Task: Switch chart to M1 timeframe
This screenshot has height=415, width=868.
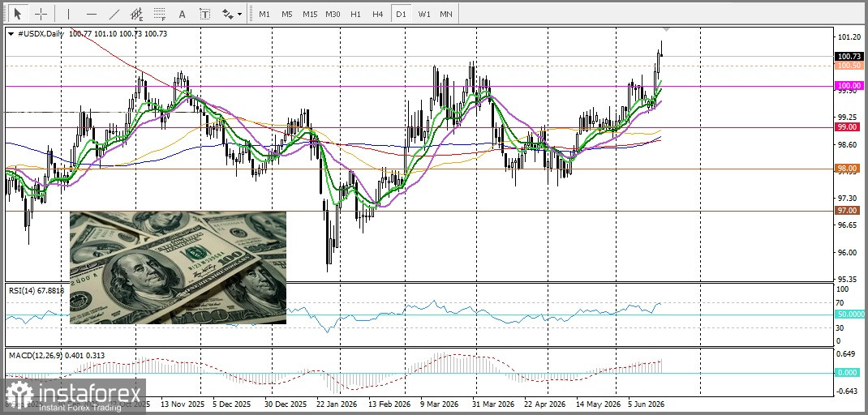Action: [264, 14]
